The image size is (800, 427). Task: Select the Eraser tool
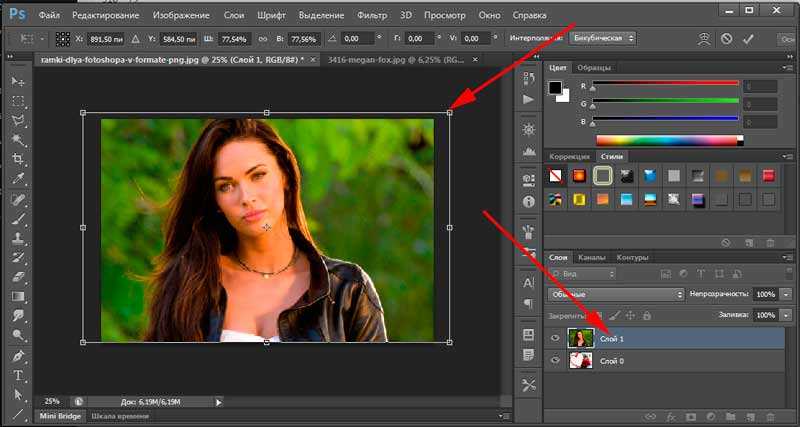pos(18,277)
